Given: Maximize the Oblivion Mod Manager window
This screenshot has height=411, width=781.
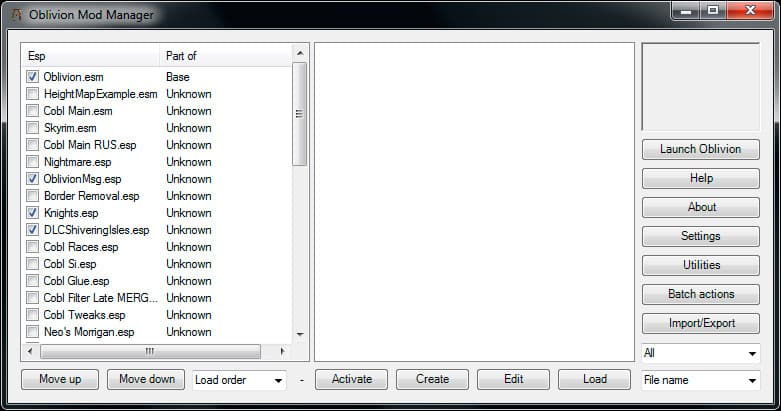Looking at the screenshot, I should click(x=713, y=10).
